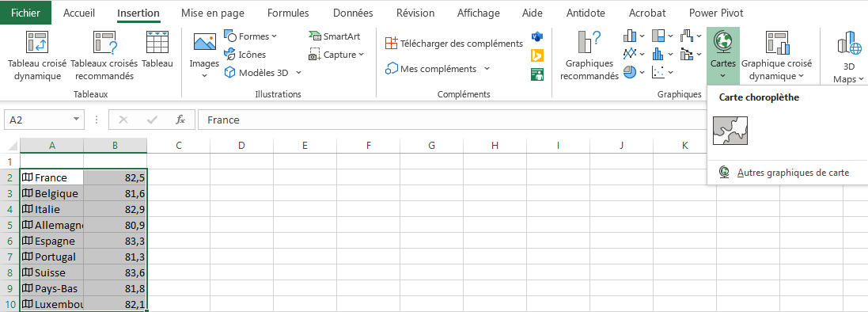Click the pie chart icon
868x312 pixels.
tap(630, 72)
